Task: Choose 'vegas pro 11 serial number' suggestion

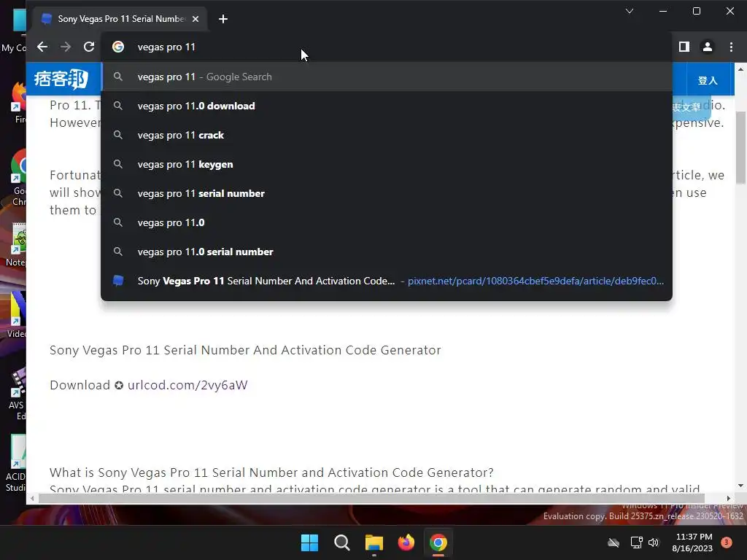Action: coord(387,193)
